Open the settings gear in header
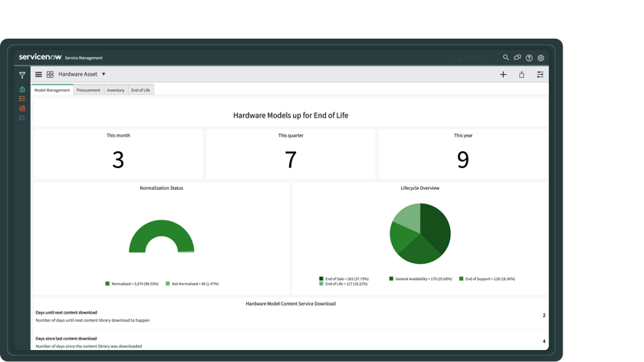Image resolution: width=644 pixels, height=362 pixels. click(x=541, y=58)
